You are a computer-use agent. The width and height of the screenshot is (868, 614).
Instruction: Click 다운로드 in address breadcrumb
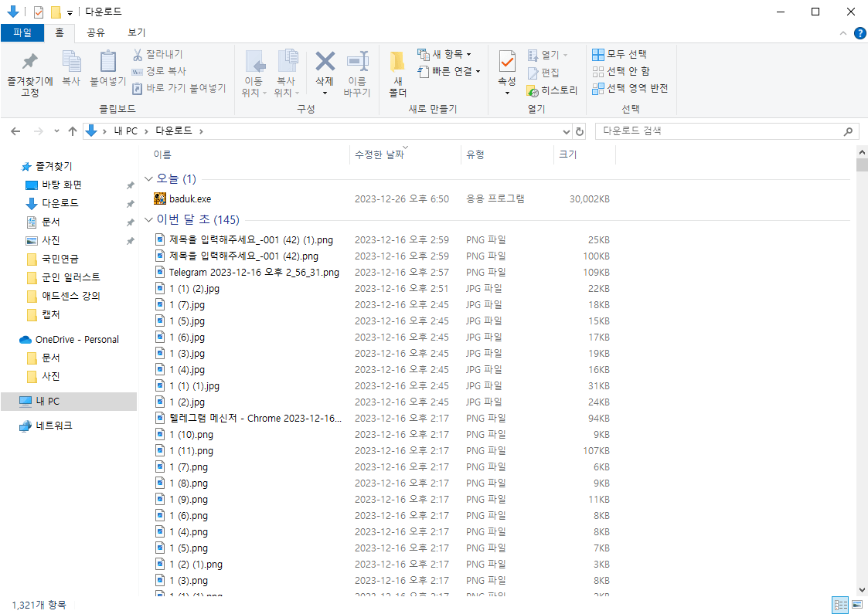pos(174,131)
